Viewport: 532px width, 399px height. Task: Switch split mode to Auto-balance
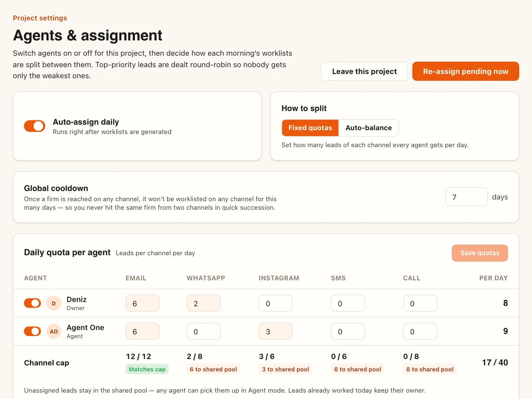(x=369, y=128)
